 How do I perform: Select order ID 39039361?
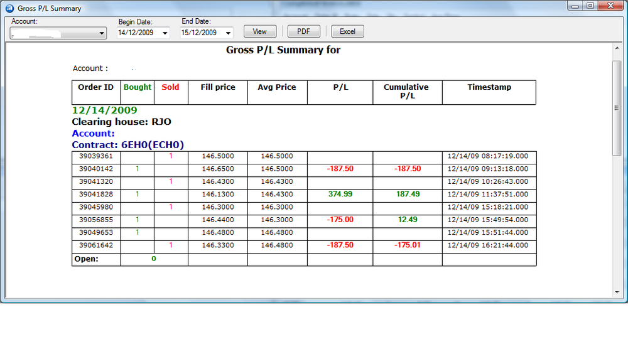point(95,156)
